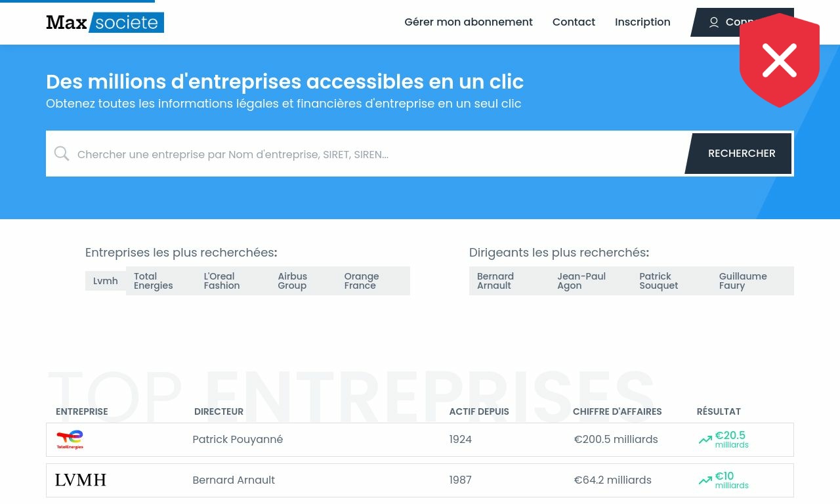Select the Lvmh popular search tag
This screenshot has width=840, height=504.
tap(106, 281)
